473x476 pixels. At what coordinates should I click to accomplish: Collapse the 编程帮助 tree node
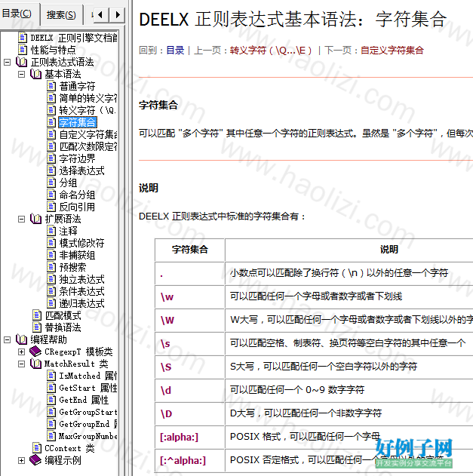(8, 339)
